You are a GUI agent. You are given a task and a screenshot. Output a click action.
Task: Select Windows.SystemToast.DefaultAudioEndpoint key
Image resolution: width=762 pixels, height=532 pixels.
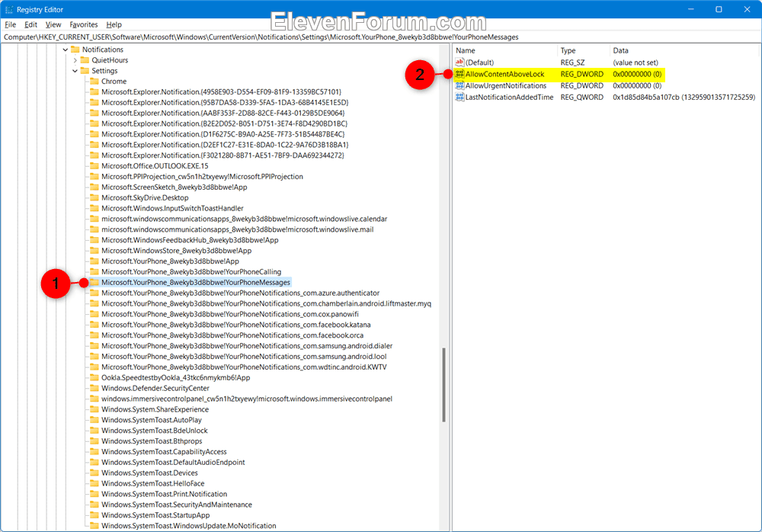[x=173, y=463]
